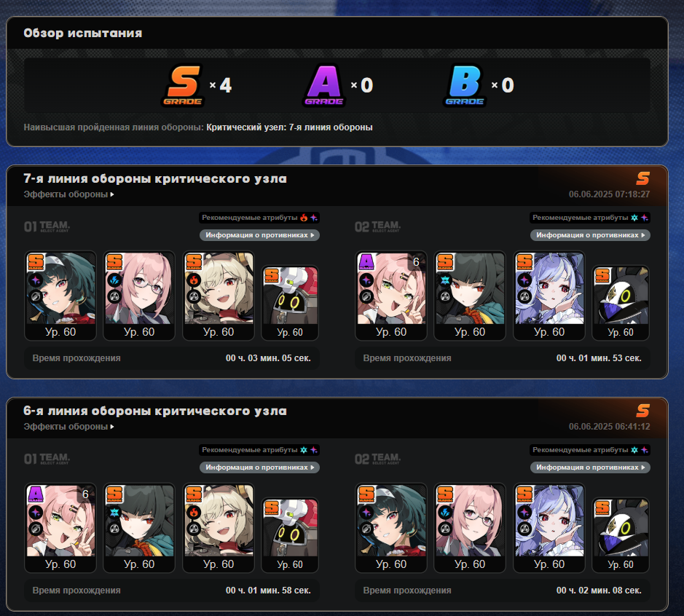Image resolution: width=684 pixels, height=616 pixels.
Task: Open 'Информация о противниках' for 6th line Team 01
Action: [x=259, y=467]
